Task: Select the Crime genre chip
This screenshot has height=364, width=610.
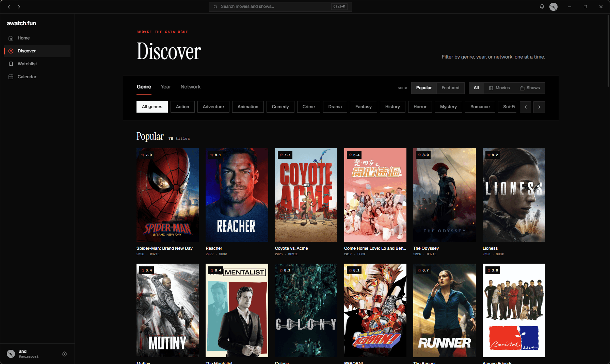Action: click(x=309, y=107)
